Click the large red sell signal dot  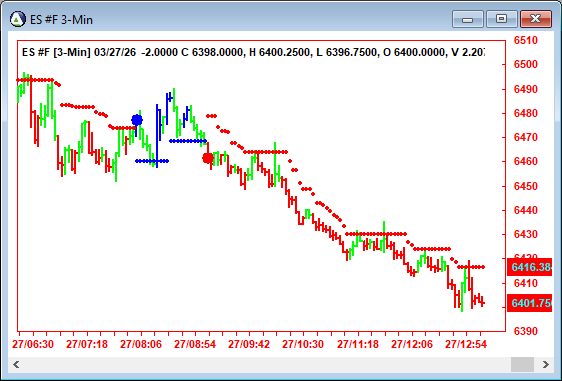click(208, 158)
